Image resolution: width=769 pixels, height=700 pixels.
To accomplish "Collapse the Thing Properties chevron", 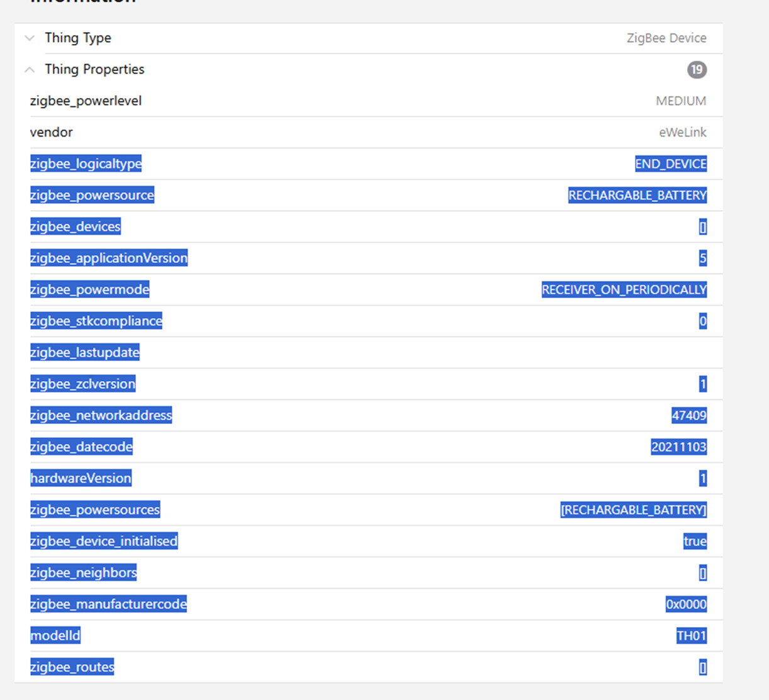I will [x=30, y=69].
